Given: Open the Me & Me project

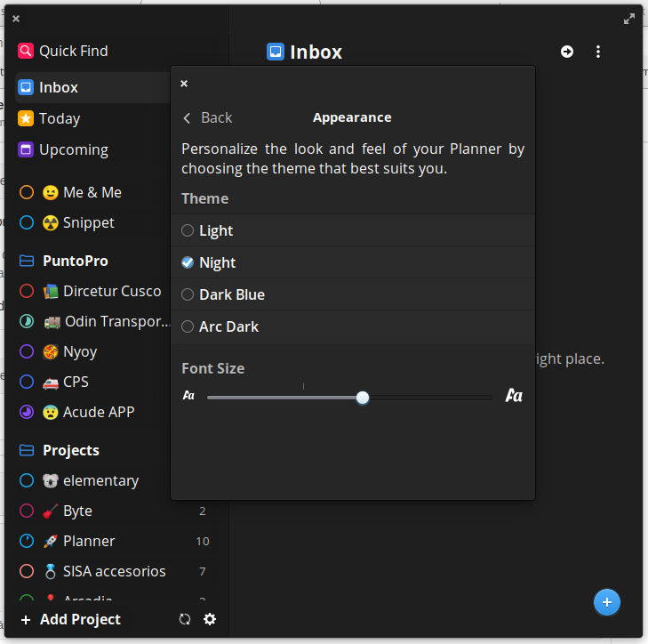Looking at the screenshot, I should [93, 192].
